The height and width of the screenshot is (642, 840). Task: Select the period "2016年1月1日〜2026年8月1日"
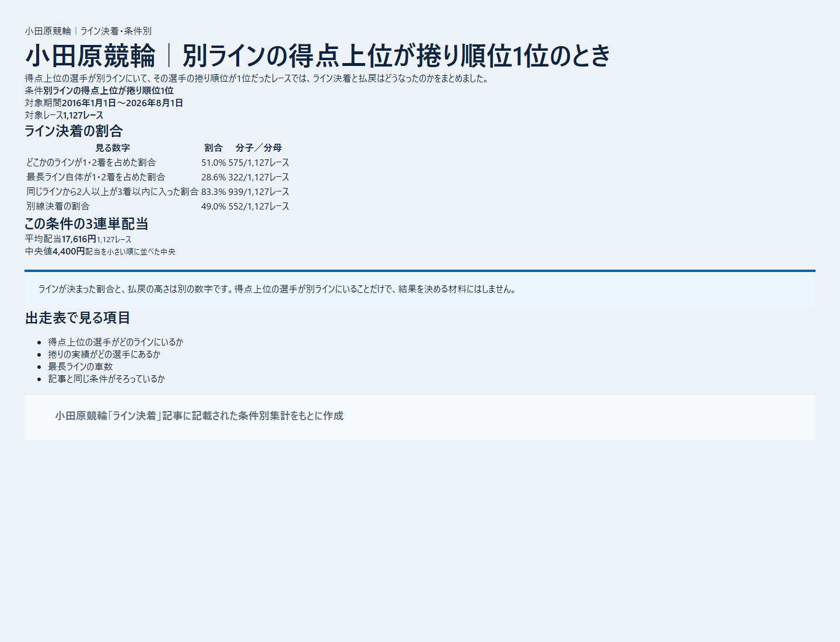[123, 103]
